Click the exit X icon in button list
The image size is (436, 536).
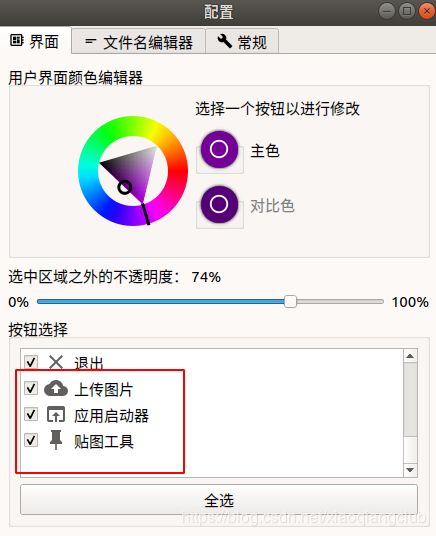tap(56, 362)
